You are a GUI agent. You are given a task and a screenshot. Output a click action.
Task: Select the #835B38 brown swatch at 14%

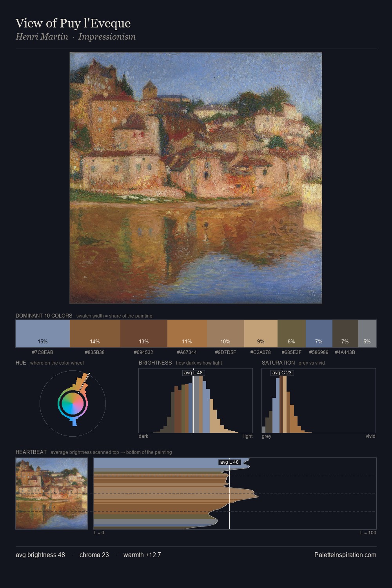coord(95,334)
